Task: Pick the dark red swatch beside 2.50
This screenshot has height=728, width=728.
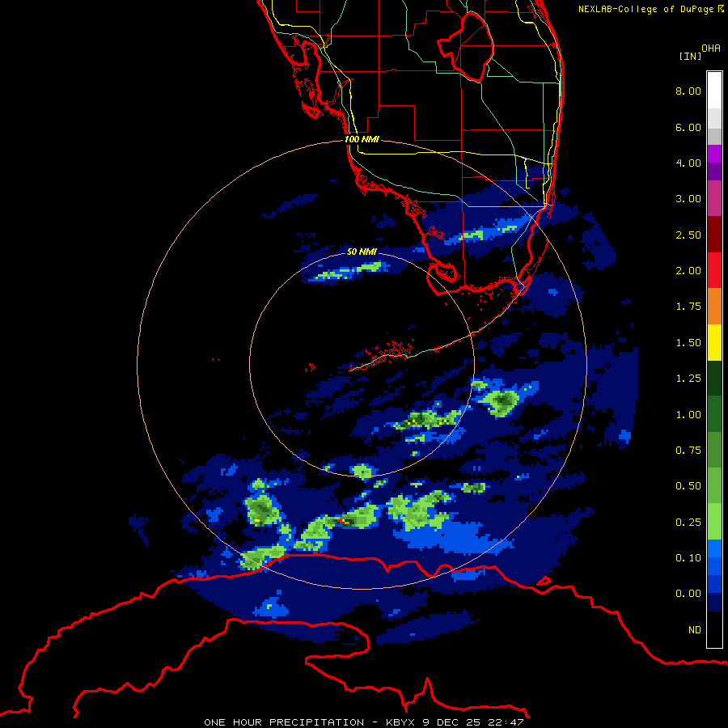Action: pos(714,235)
